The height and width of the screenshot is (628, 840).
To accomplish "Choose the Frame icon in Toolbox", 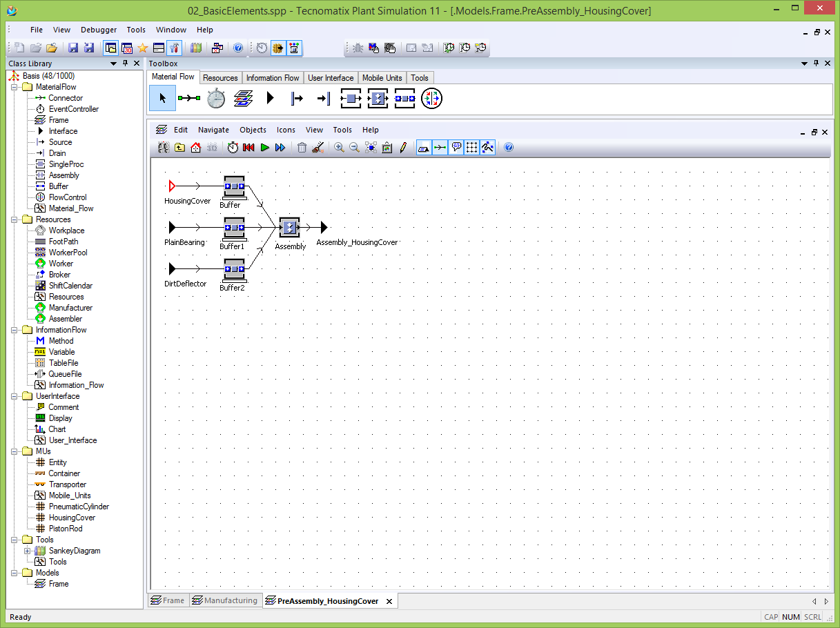I will pos(243,99).
